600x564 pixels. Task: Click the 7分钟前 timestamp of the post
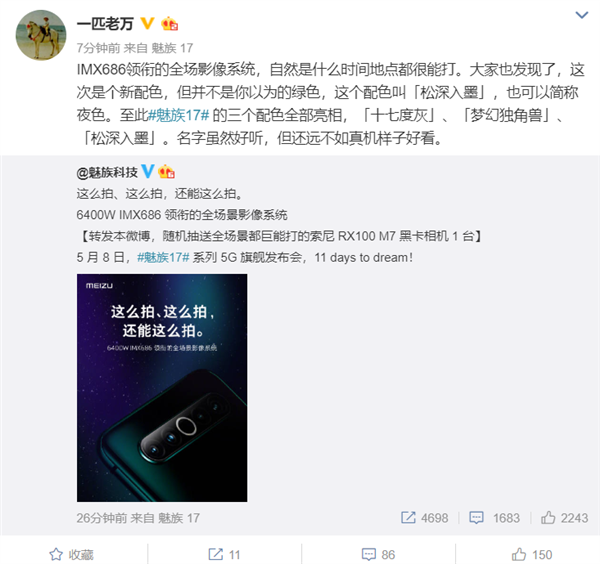click(98, 48)
